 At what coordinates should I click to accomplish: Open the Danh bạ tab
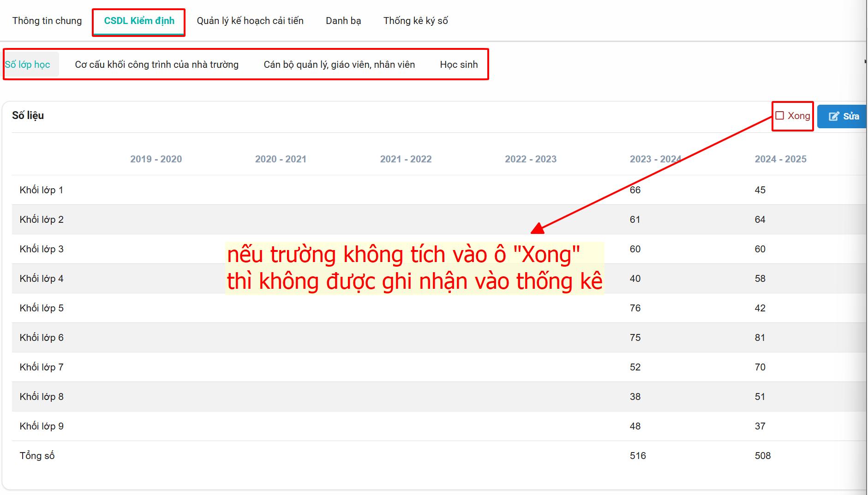click(x=343, y=21)
